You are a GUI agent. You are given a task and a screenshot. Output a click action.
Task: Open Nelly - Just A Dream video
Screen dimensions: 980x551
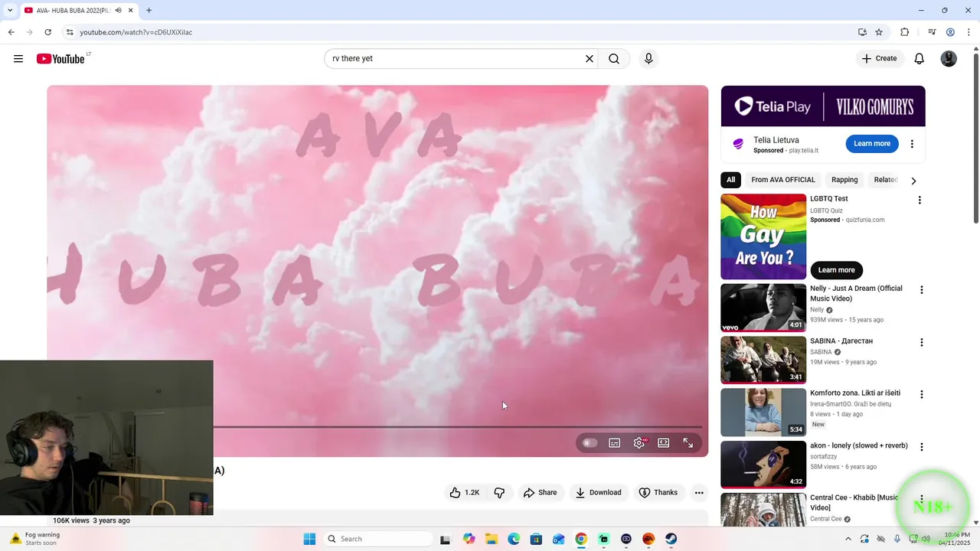point(763,308)
